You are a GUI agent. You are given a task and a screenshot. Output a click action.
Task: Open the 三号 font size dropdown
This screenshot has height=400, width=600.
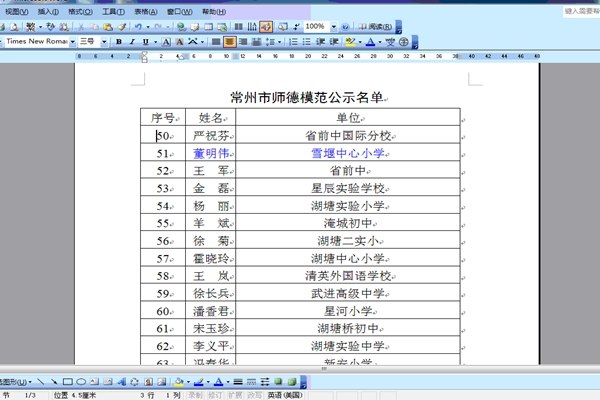tap(104, 42)
